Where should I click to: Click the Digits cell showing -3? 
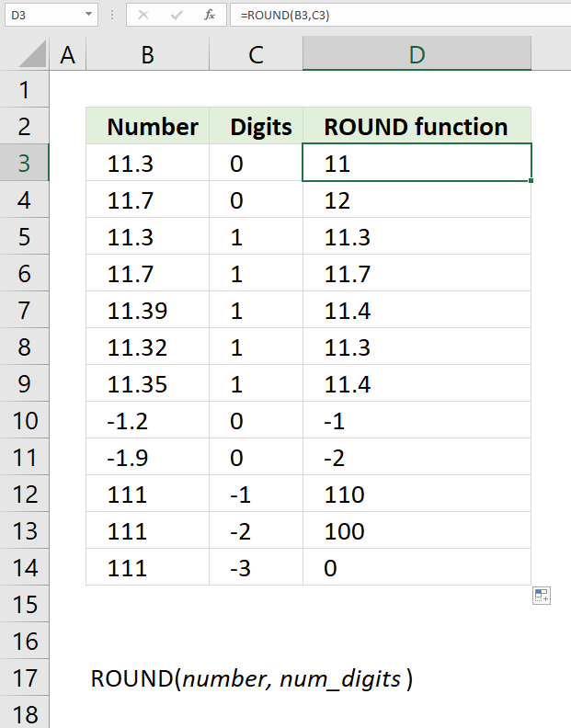point(256,567)
